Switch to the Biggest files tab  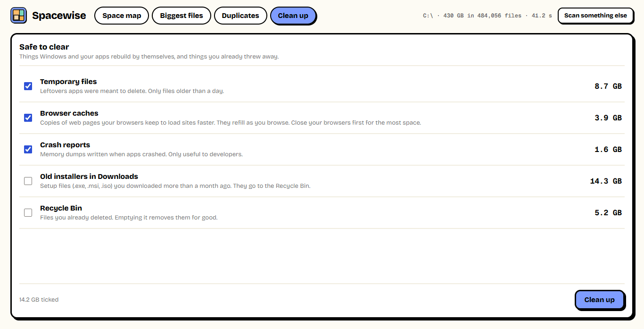182,16
